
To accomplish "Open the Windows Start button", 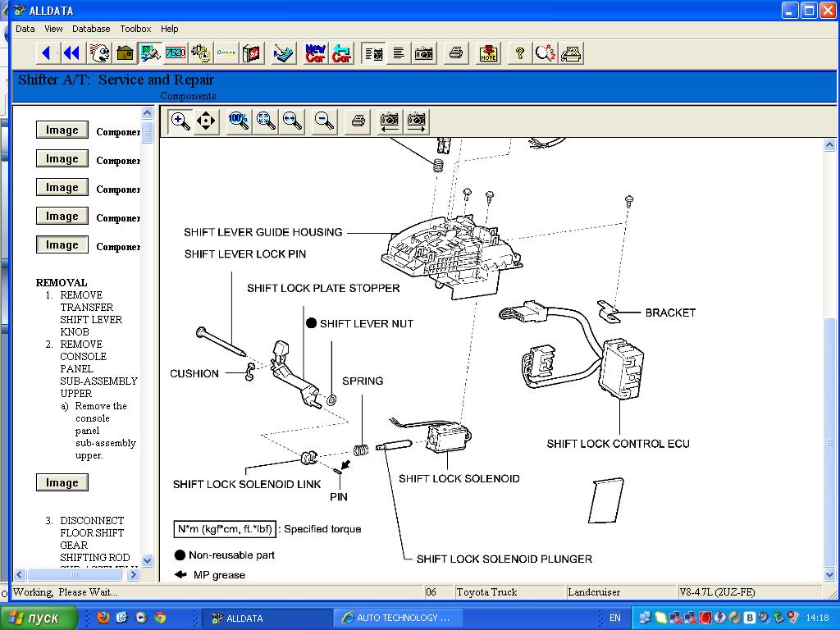I will (x=39, y=618).
